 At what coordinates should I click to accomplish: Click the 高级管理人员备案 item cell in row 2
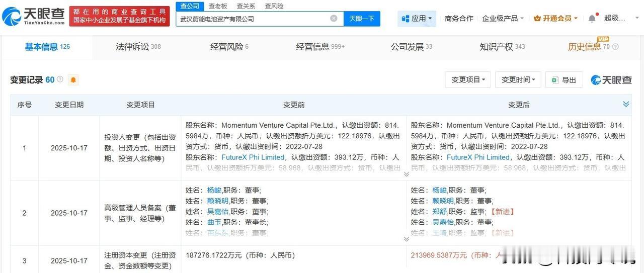tap(141, 213)
